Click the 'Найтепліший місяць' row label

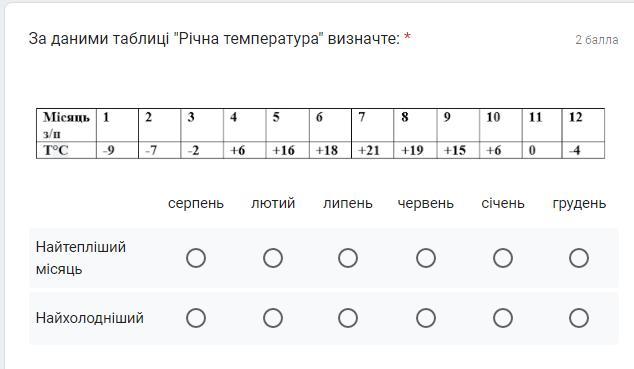81,258
